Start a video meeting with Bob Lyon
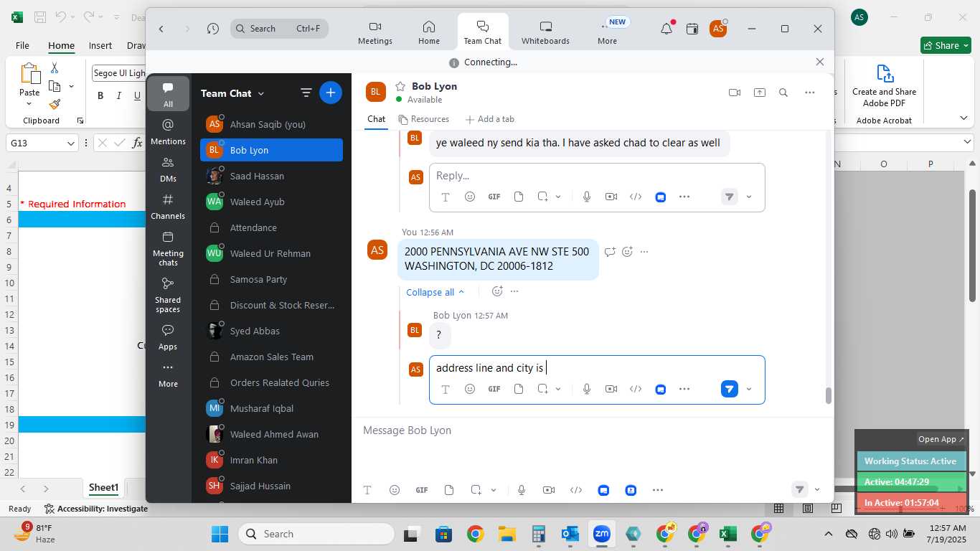 click(x=734, y=93)
